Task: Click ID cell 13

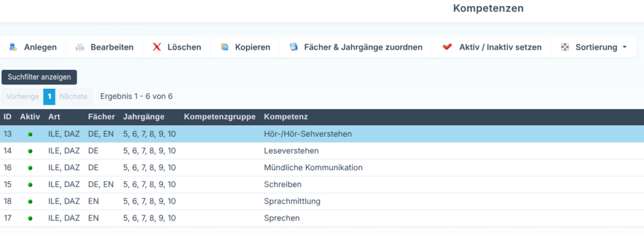Action: (8, 134)
